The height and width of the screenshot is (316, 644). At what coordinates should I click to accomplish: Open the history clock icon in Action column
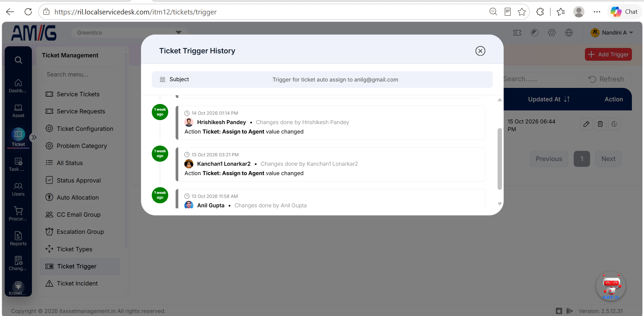point(614,124)
